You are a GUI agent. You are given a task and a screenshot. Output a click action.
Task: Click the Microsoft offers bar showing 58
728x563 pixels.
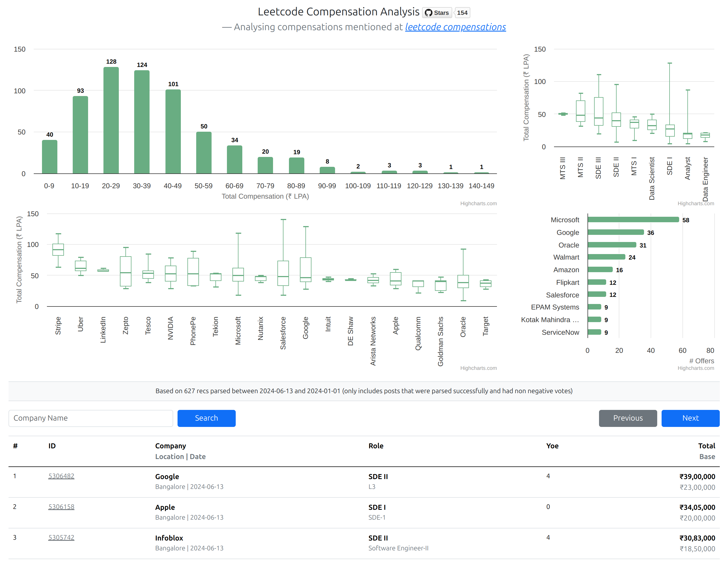coord(633,220)
